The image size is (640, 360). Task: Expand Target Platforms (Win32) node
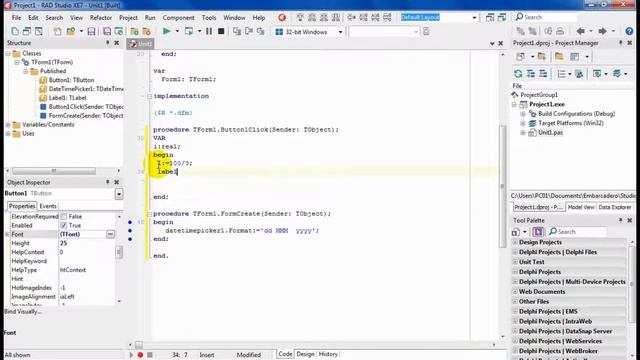tap(523, 123)
